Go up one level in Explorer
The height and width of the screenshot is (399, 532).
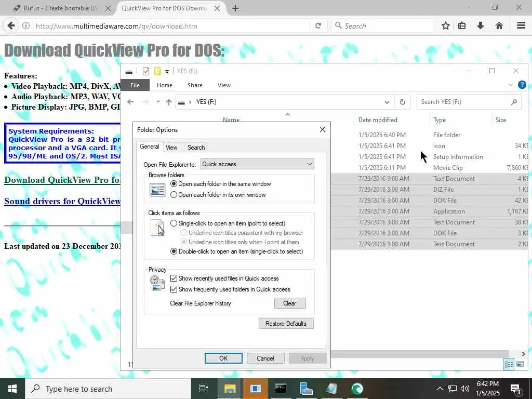[169, 102]
